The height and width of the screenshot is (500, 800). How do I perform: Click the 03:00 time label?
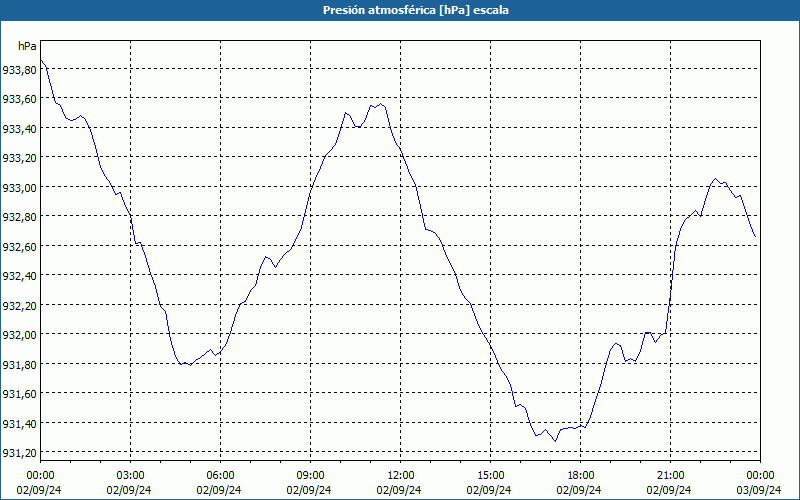pyautogui.click(x=130, y=476)
